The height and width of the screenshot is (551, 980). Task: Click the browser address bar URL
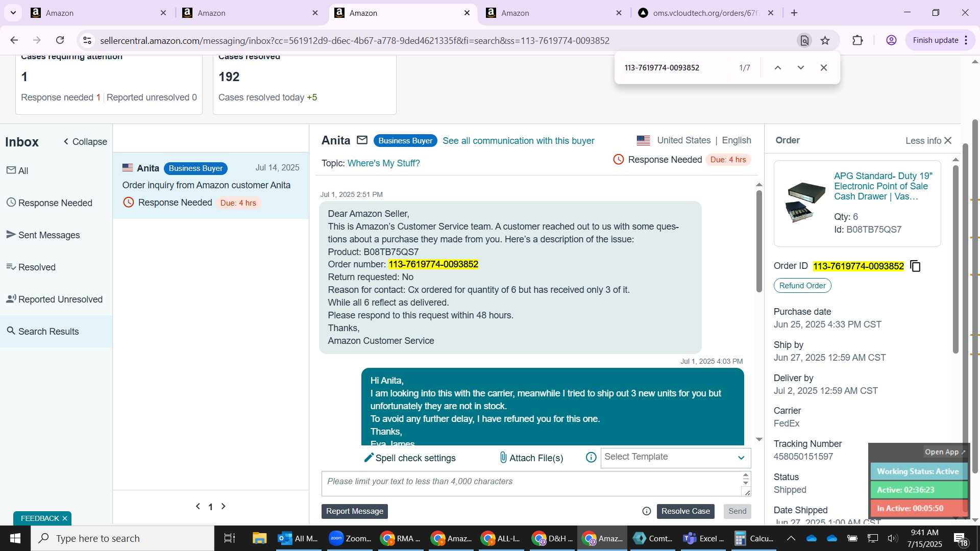pyautogui.click(x=354, y=41)
